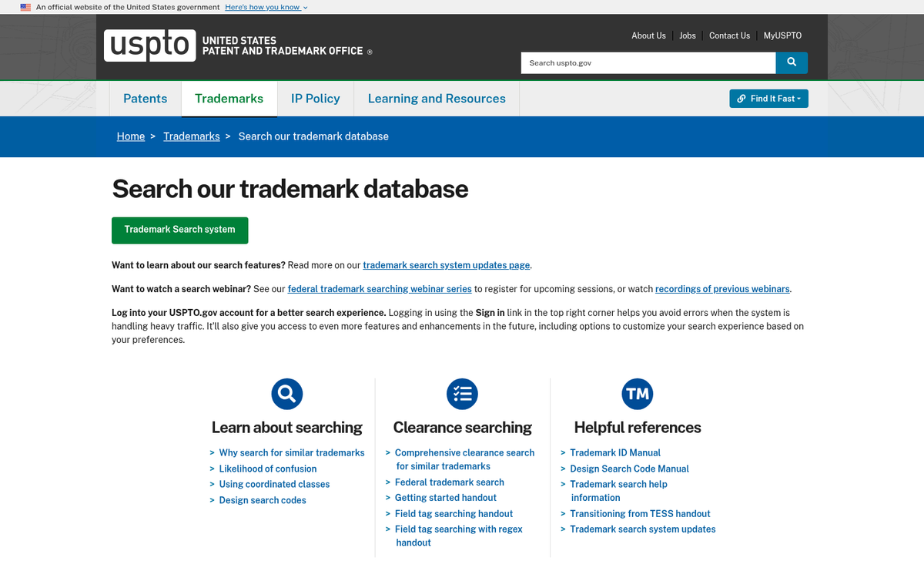The width and height of the screenshot is (924, 578).
Task: Click the TM Helpful references icon
Action: (x=637, y=393)
